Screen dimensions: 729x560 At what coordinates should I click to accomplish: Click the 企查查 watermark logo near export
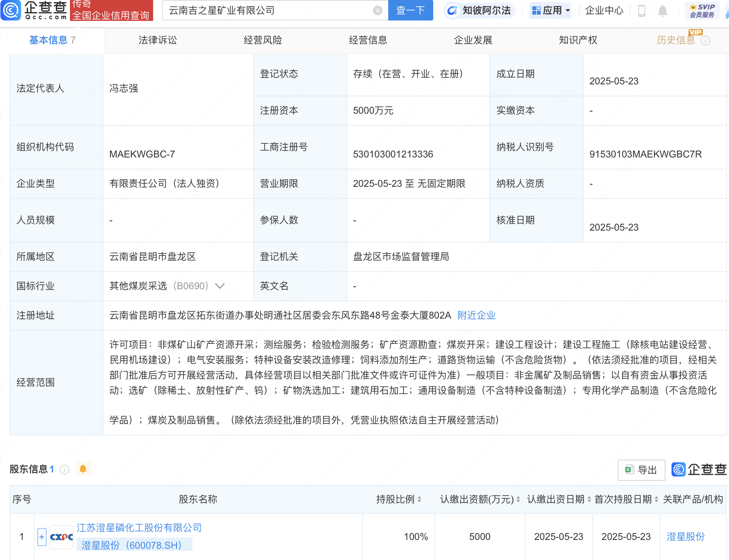coord(699,469)
